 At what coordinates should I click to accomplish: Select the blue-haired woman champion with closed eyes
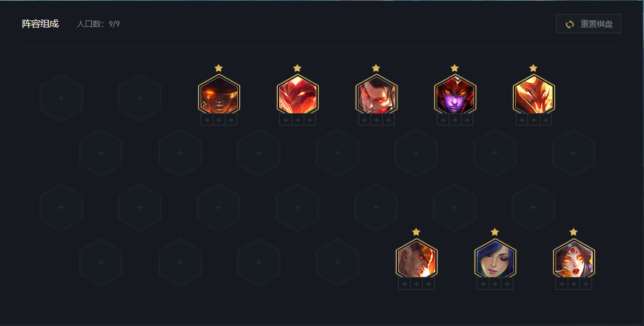pos(495,259)
